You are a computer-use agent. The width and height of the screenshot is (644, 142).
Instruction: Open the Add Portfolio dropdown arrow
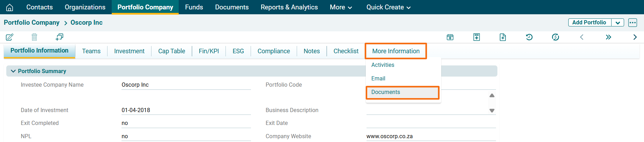617,23
